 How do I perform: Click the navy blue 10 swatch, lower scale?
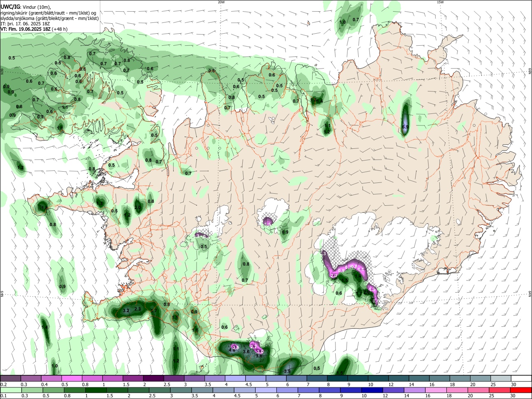point(372,390)
